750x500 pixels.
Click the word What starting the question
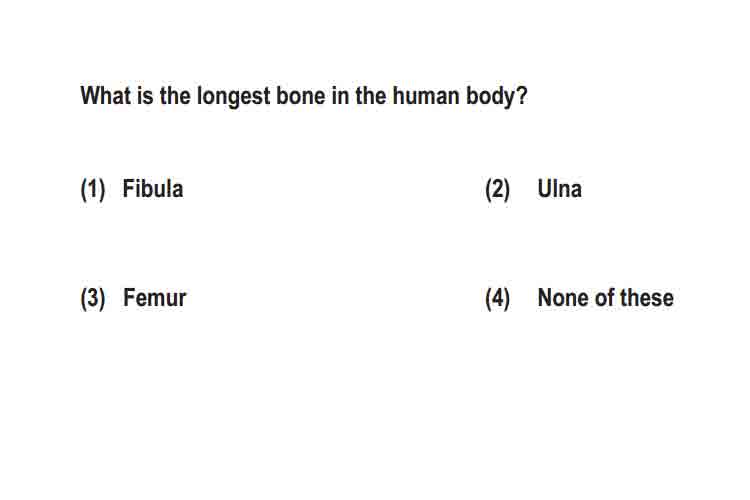tap(105, 96)
